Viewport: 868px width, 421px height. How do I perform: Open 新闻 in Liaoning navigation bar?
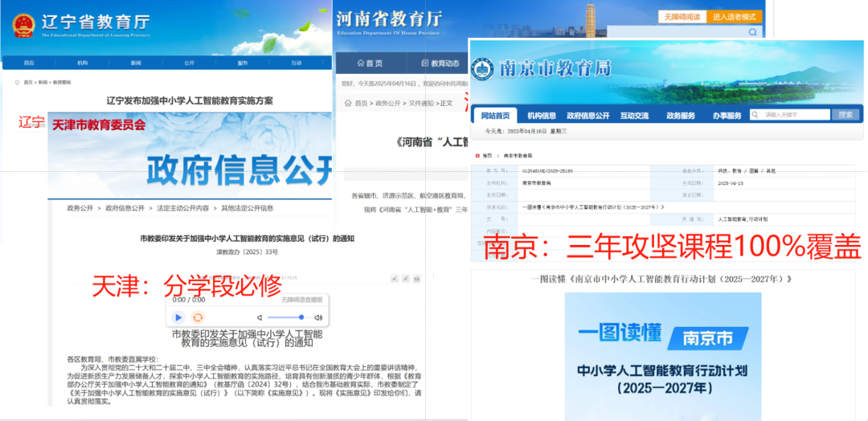point(136,63)
